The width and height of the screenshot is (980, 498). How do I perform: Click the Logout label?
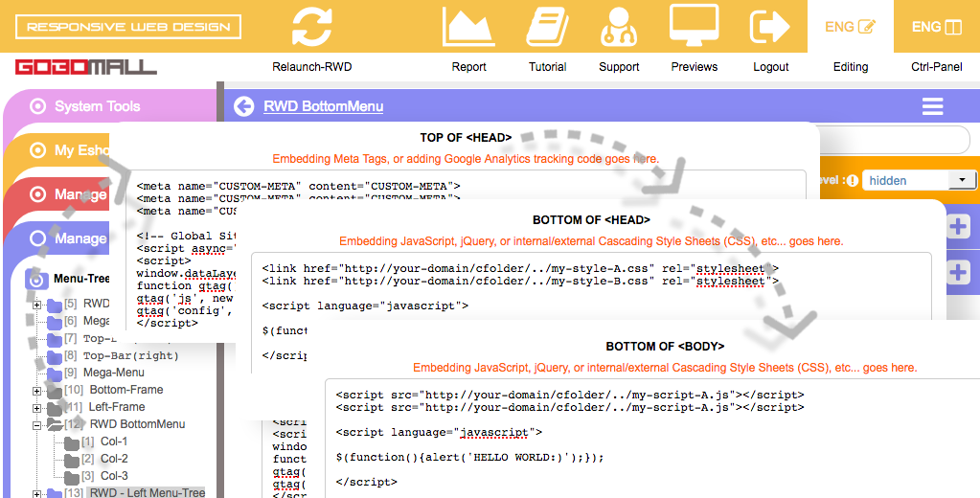pyautogui.click(x=770, y=67)
